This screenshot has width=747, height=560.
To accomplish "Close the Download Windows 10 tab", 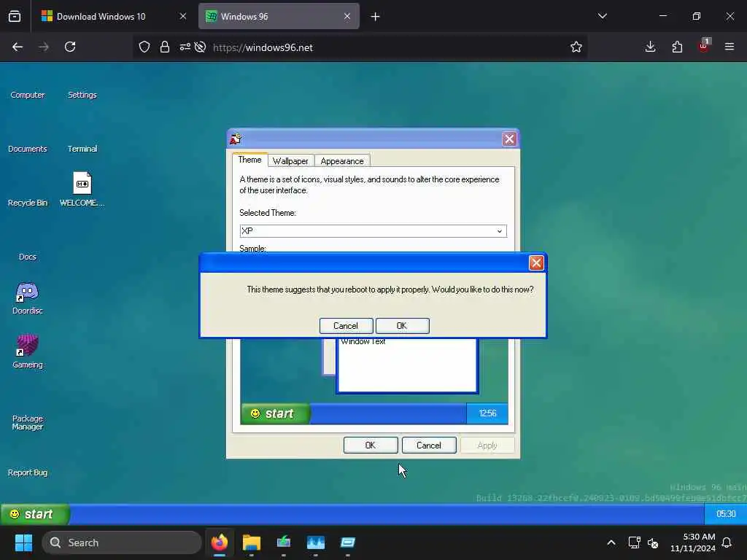I will [x=183, y=17].
